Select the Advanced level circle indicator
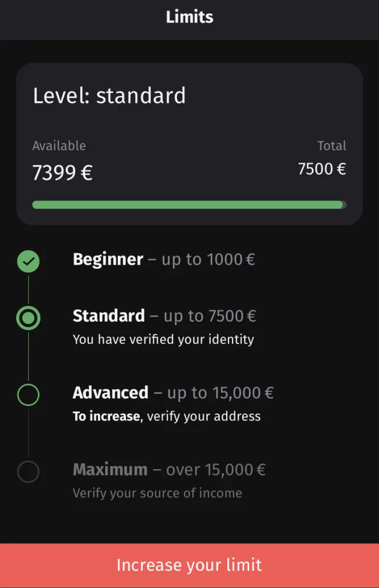 point(28,394)
